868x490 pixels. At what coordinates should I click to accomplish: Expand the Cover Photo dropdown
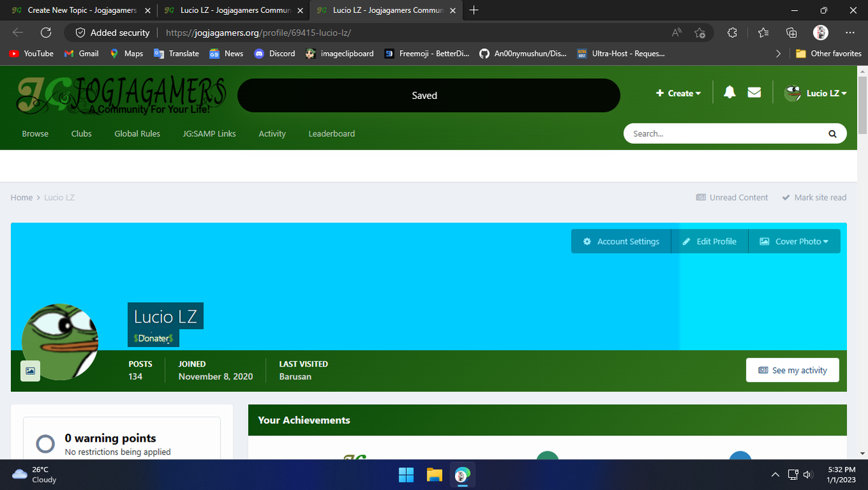794,241
